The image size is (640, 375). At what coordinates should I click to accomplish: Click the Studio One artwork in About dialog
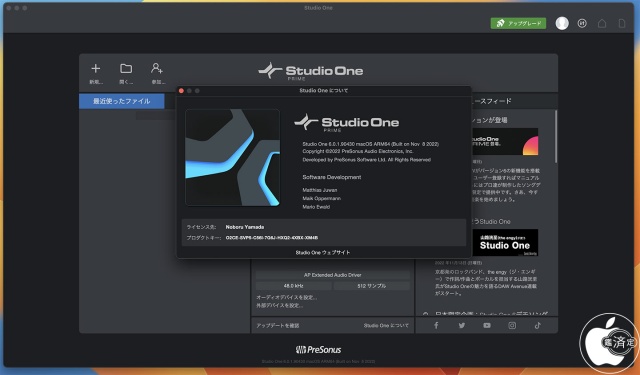pos(233,158)
